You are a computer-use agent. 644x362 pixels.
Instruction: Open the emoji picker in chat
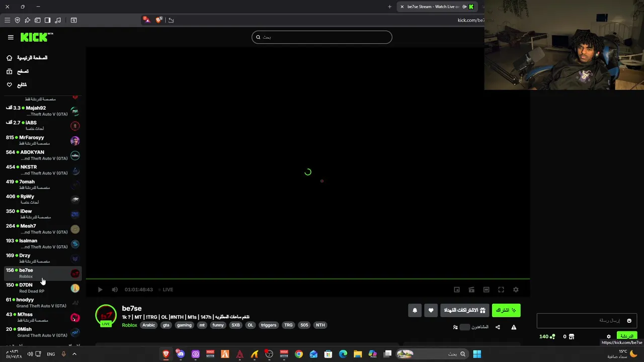coord(629,321)
